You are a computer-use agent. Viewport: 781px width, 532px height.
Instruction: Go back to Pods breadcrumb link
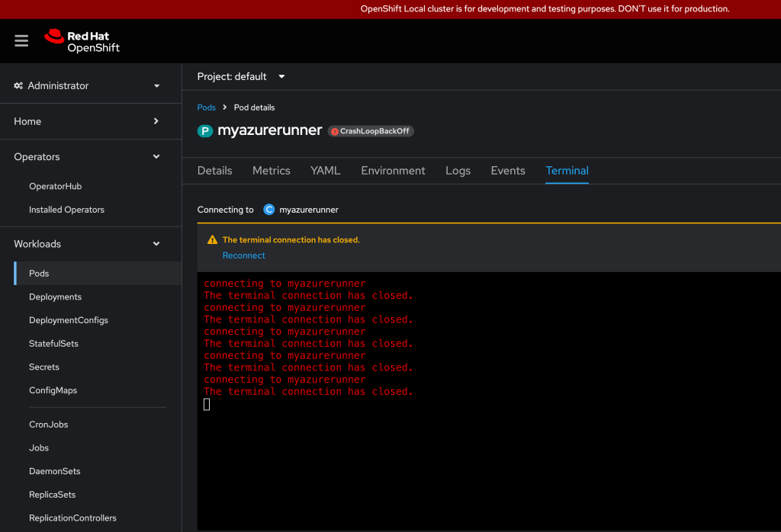[x=206, y=107]
